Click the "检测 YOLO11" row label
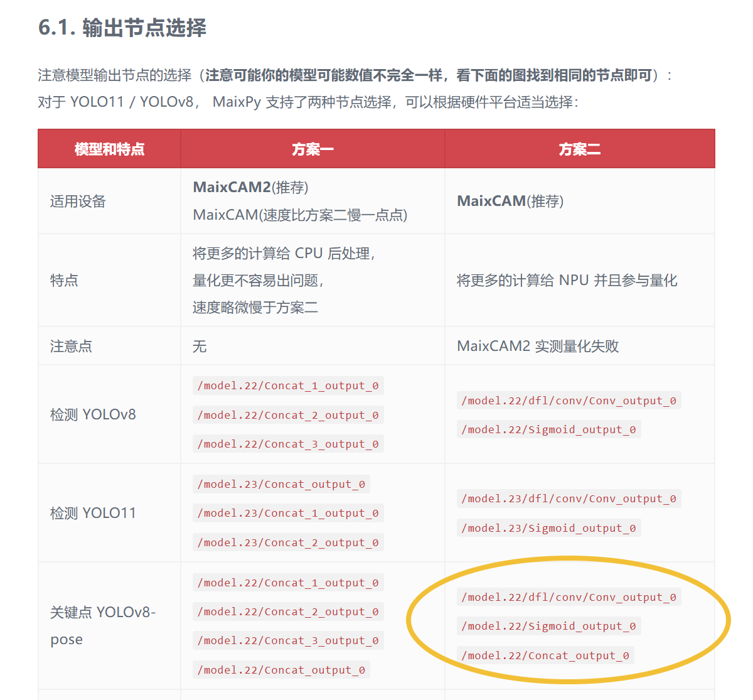Screen dimensions: 753x700 pos(93,513)
